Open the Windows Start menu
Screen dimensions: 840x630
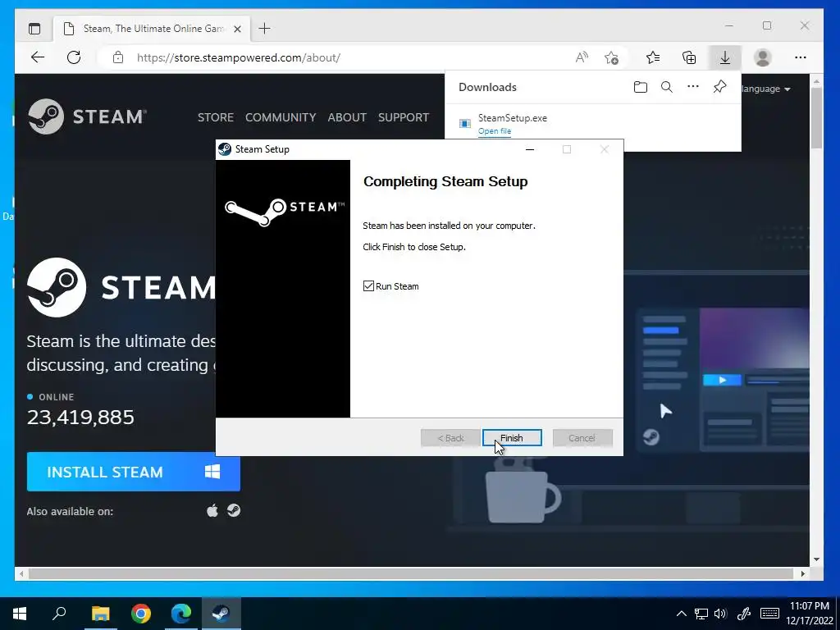[20, 614]
